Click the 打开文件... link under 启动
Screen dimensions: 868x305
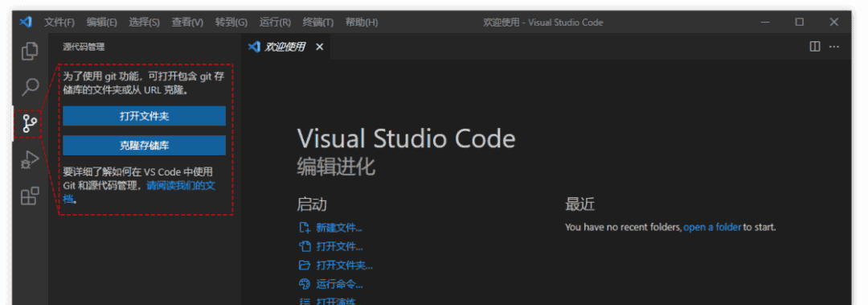339,247
